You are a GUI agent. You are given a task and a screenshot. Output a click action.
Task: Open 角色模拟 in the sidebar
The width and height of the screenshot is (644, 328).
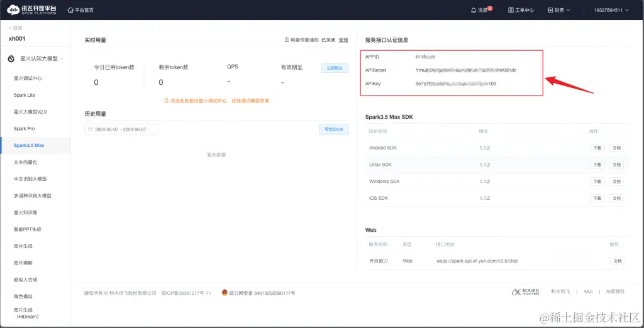[23, 297]
